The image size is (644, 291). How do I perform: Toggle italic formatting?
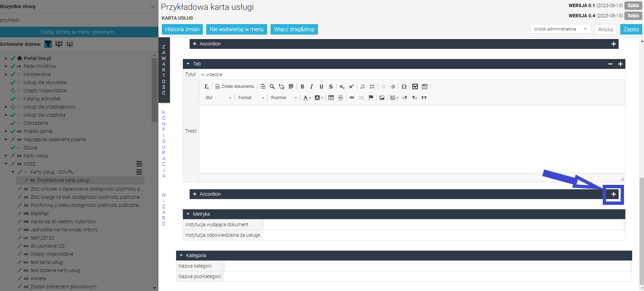[x=312, y=87]
